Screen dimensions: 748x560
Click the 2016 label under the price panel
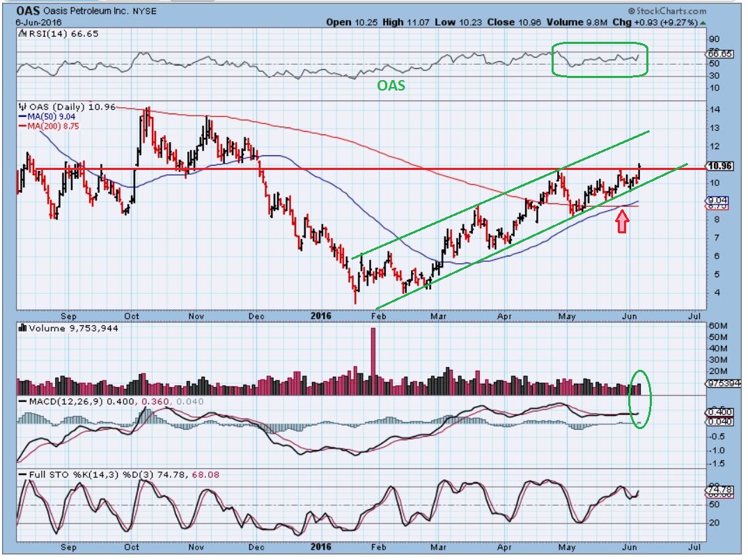coord(320,316)
